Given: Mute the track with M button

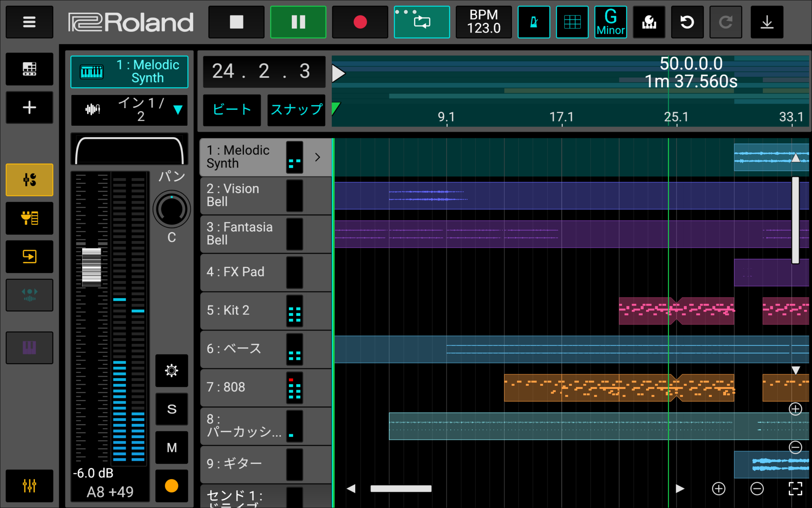Looking at the screenshot, I should (x=171, y=447).
